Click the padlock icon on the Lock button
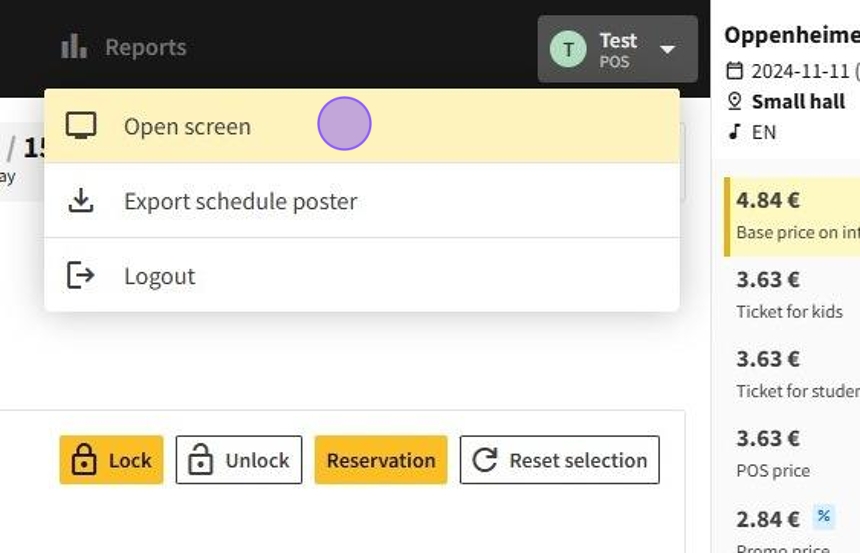The image size is (860, 553). click(x=85, y=460)
